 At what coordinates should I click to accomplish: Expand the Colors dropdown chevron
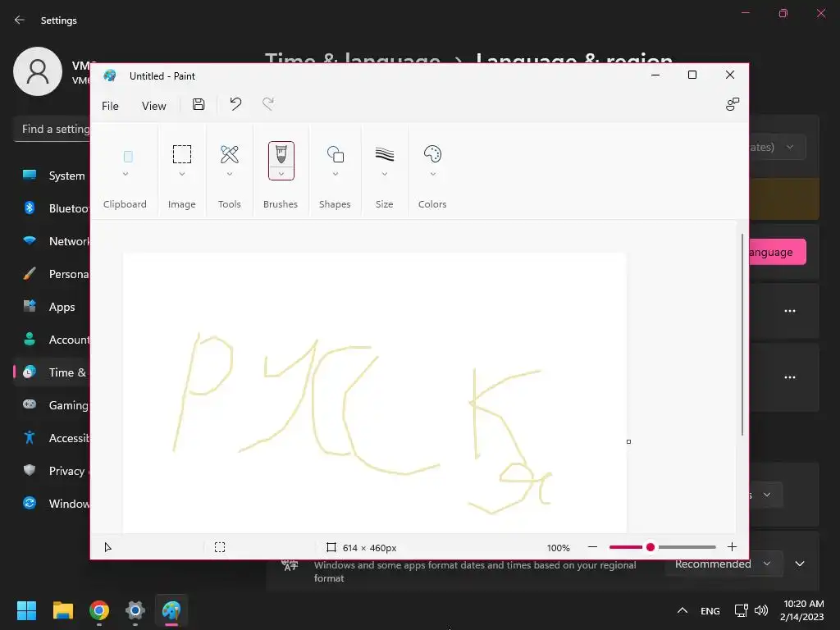[433, 174]
